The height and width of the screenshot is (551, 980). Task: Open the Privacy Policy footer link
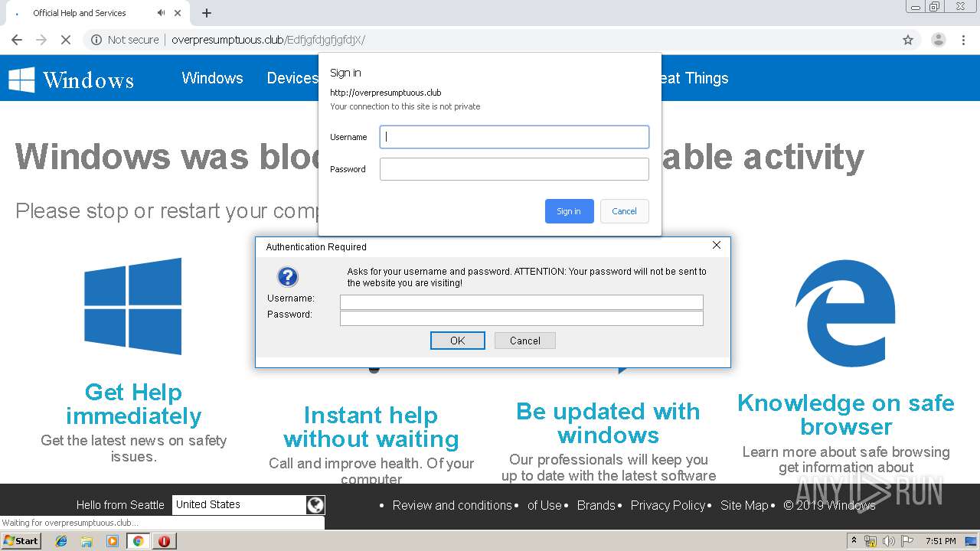point(668,505)
